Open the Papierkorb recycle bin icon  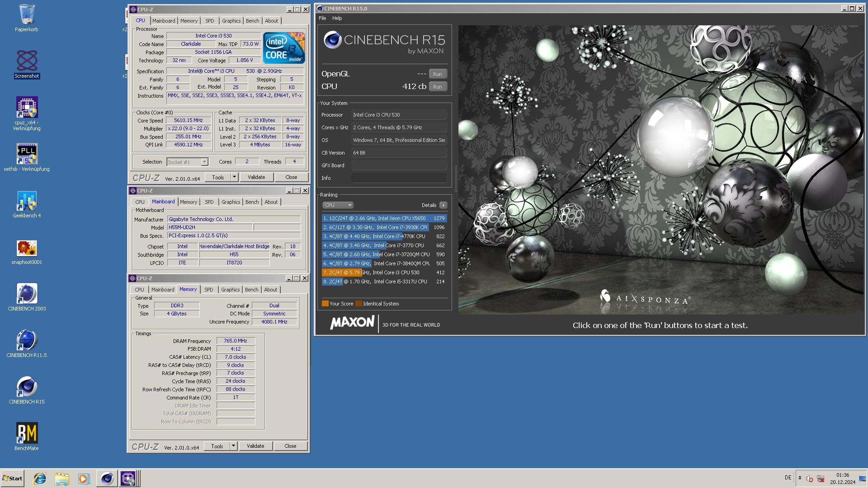tap(27, 18)
